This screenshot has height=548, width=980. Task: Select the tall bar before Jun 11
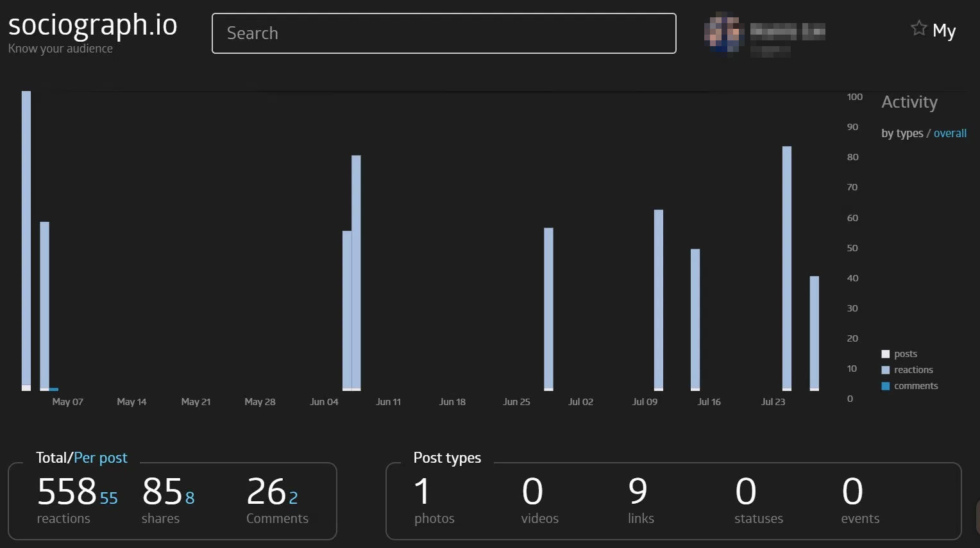(356, 273)
